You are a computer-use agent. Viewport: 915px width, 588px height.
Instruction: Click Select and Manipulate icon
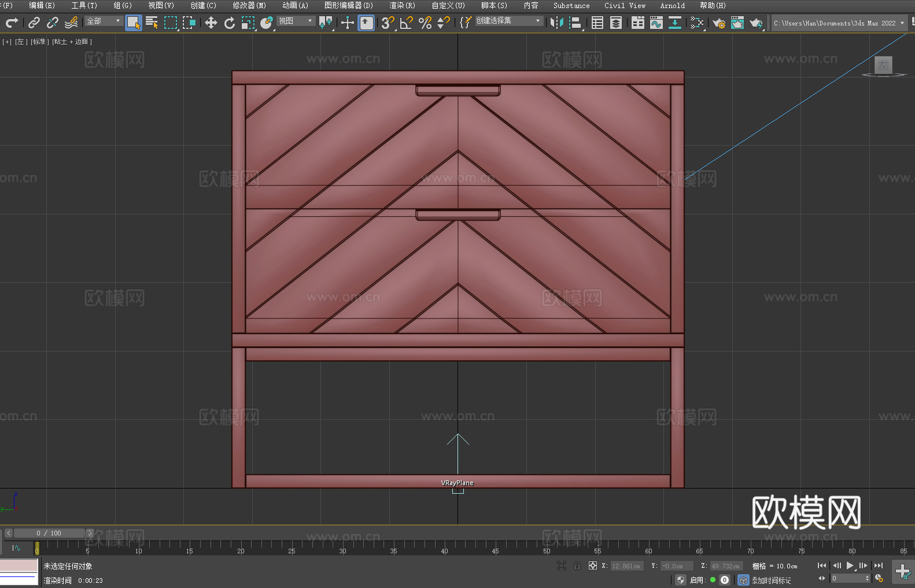(x=348, y=23)
